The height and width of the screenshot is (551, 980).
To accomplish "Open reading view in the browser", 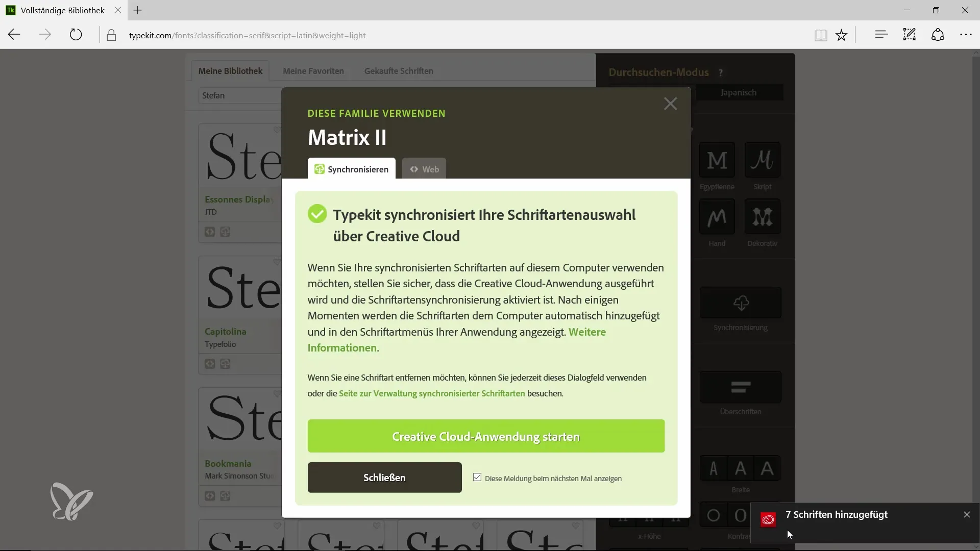I will [x=821, y=35].
